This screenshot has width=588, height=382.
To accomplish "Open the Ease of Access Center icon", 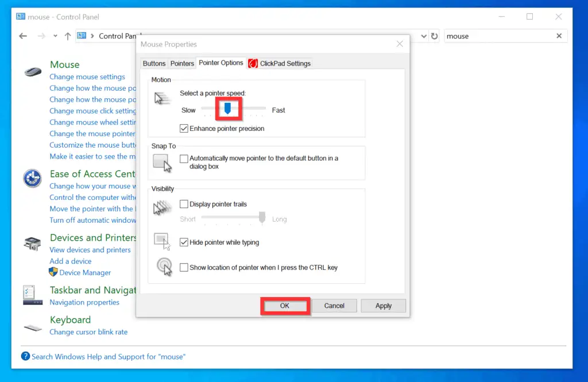I will (x=33, y=178).
